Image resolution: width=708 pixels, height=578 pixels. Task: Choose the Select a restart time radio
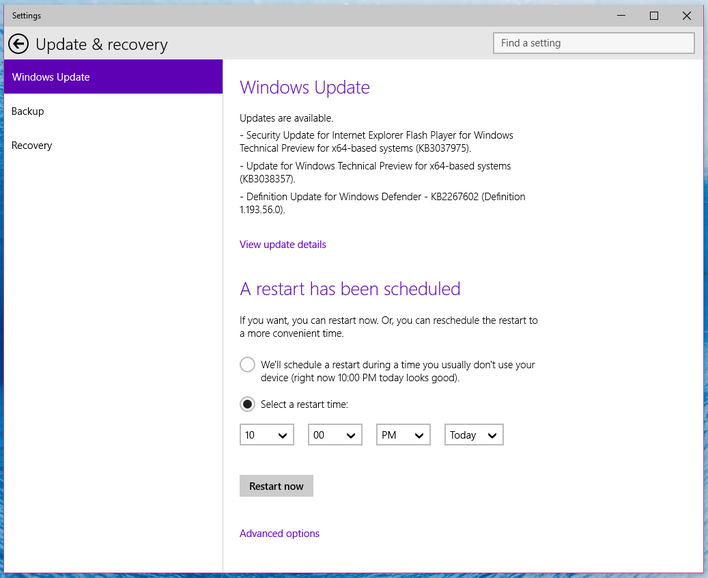tap(247, 404)
